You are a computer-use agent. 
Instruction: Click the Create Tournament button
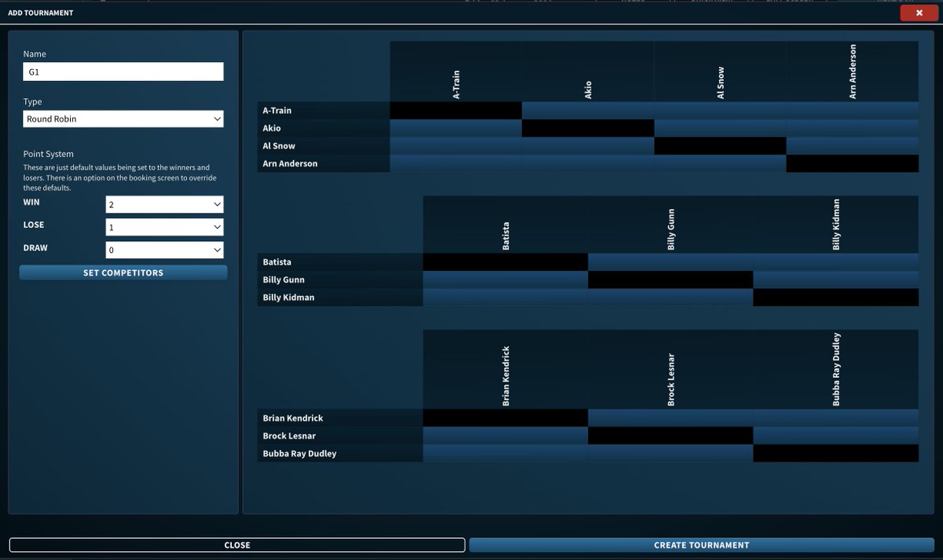tap(702, 545)
